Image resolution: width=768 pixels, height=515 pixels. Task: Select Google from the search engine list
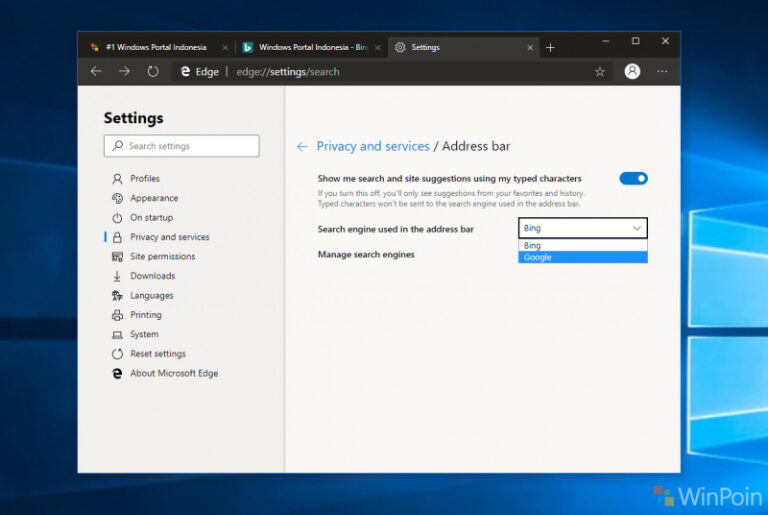[583, 257]
